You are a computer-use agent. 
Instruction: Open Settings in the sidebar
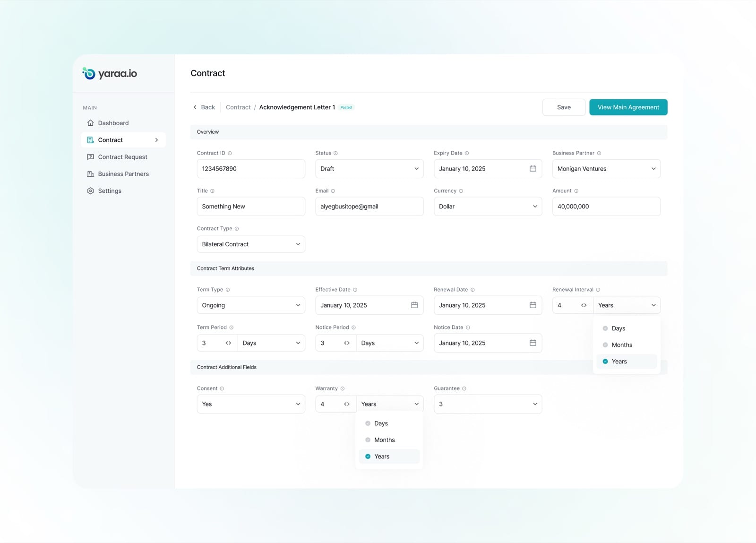[123, 191]
